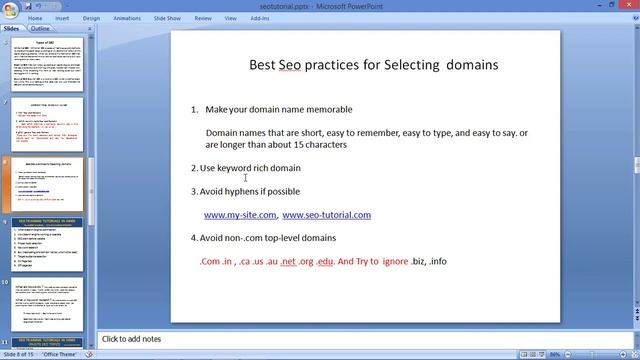Click the 'Office Theme' status bar label
Image resolution: width=640 pixels, height=360 pixels.
(x=59, y=354)
